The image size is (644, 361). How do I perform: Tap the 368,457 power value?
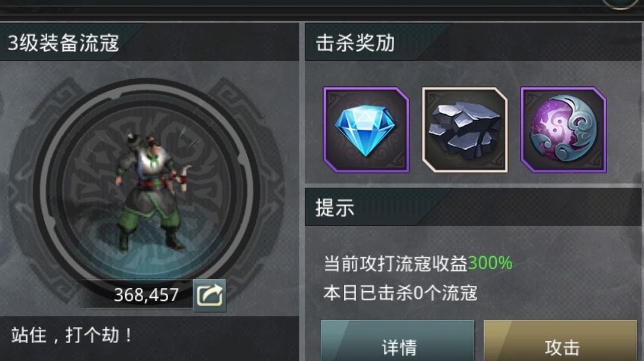coord(146,295)
